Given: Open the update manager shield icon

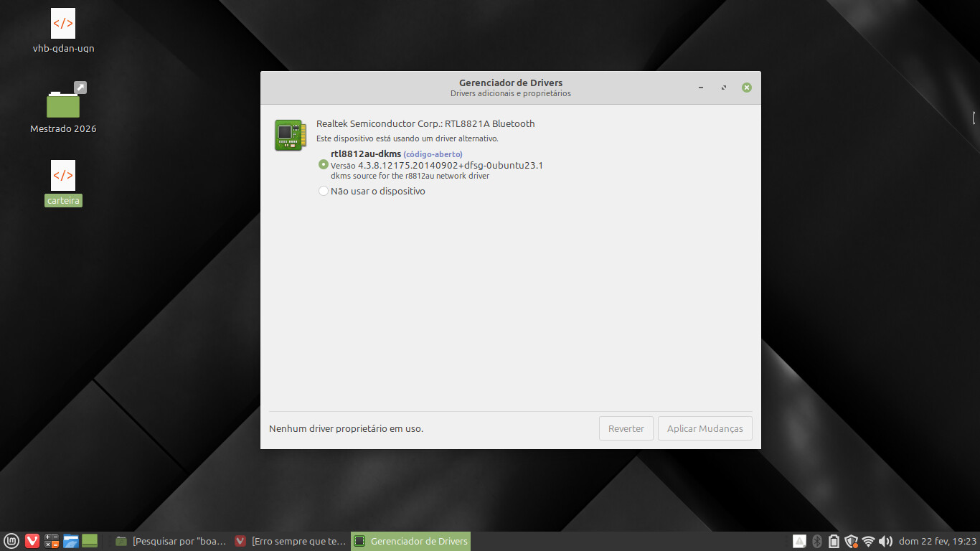Looking at the screenshot, I should 851,541.
